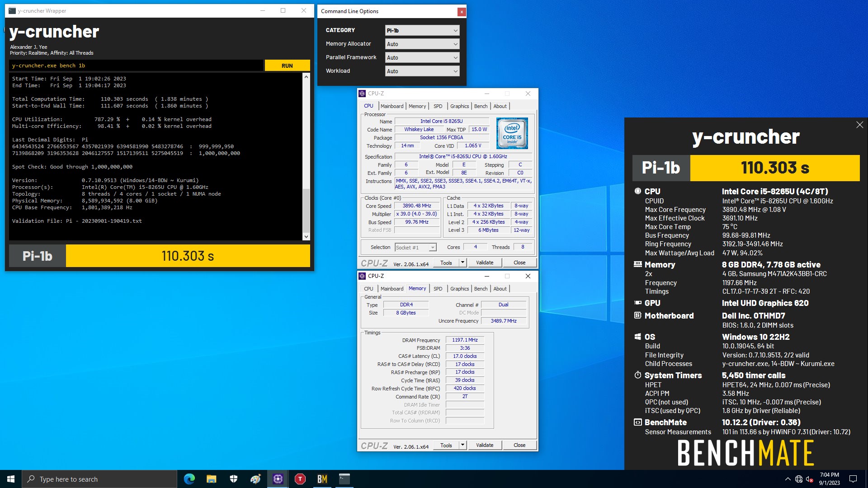Click the DRAM Frequency value 1197.1 MHz
Image resolution: width=868 pixels, height=488 pixels.
465,340
